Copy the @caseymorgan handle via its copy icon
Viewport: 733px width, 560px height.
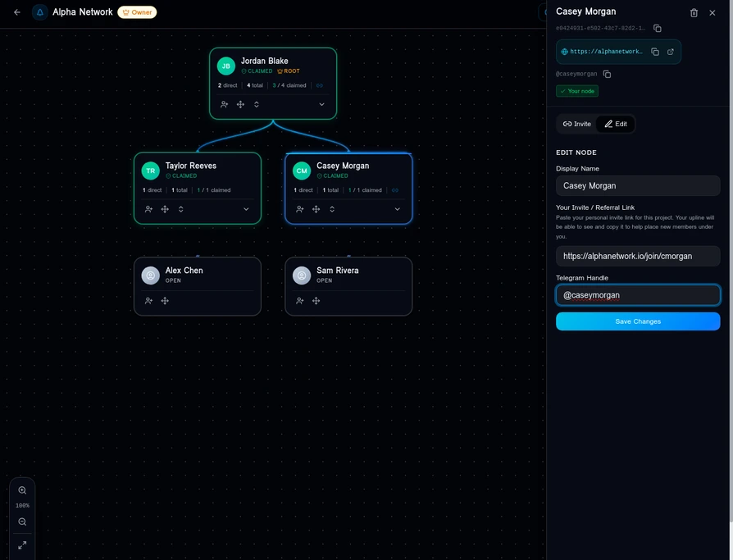[x=605, y=72]
